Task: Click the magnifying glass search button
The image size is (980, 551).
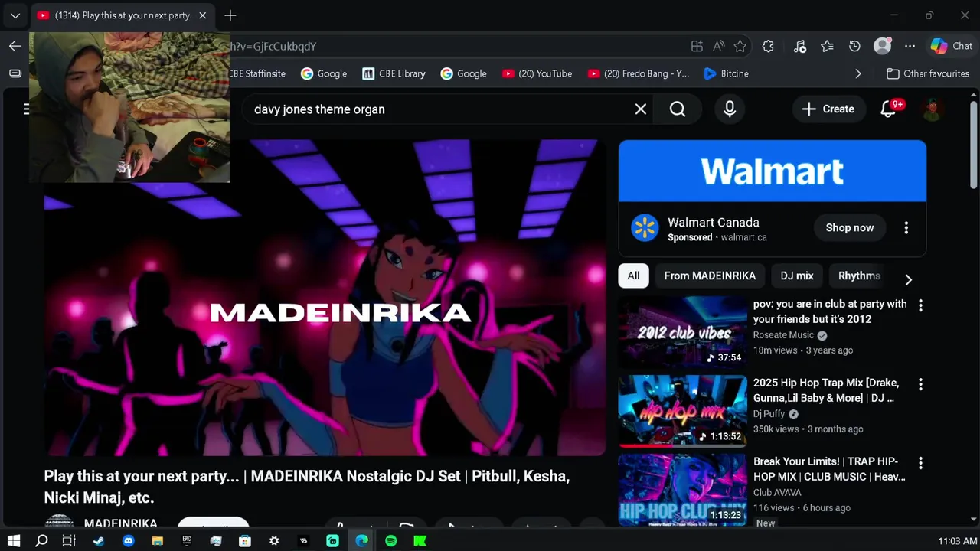Action: pos(678,109)
